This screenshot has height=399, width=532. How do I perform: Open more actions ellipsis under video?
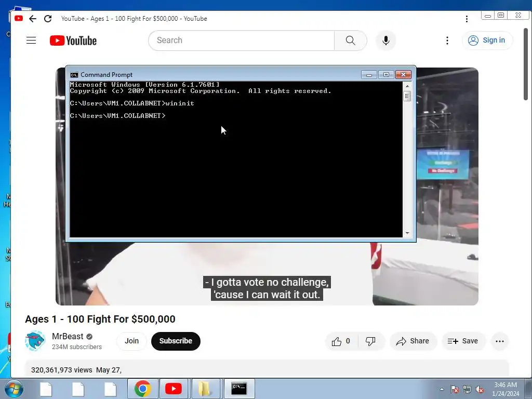500,341
